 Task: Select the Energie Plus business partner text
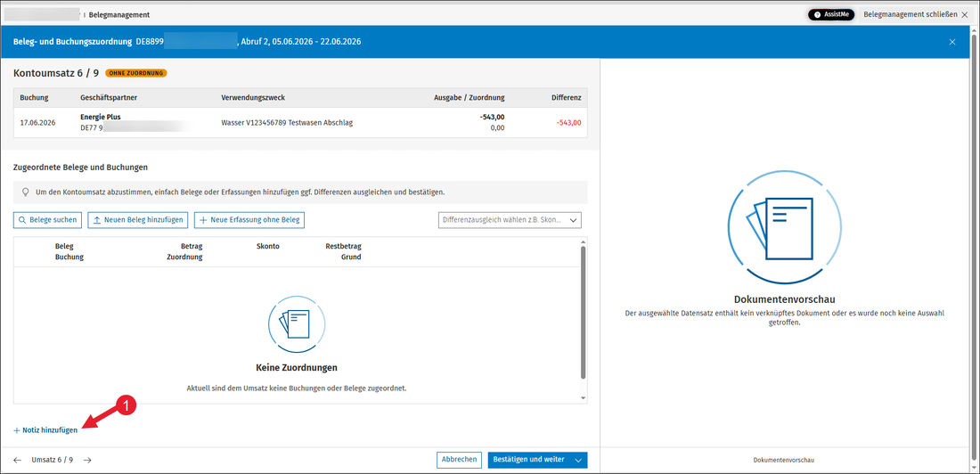point(101,117)
